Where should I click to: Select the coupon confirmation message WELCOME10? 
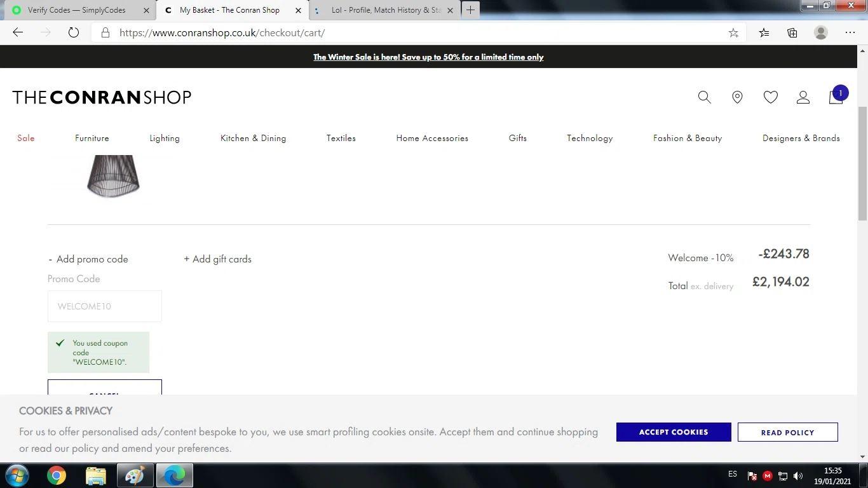pos(99,353)
